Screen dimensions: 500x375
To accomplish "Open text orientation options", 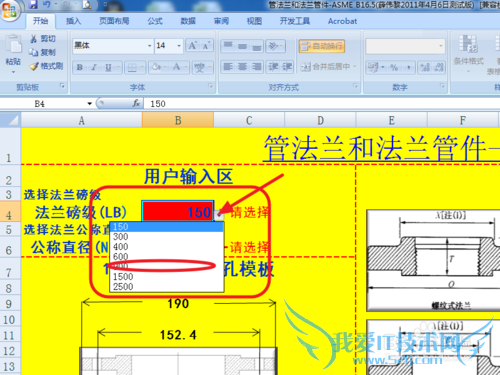I will pyautogui.click(x=275, y=46).
